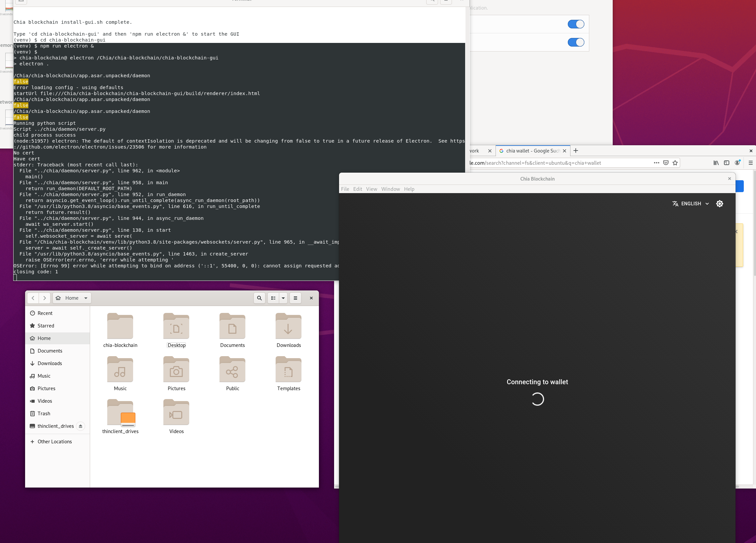Open the Chia Blockchain settings gear icon
The height and width of the screenshot is (543, 756).
(720, 203)
